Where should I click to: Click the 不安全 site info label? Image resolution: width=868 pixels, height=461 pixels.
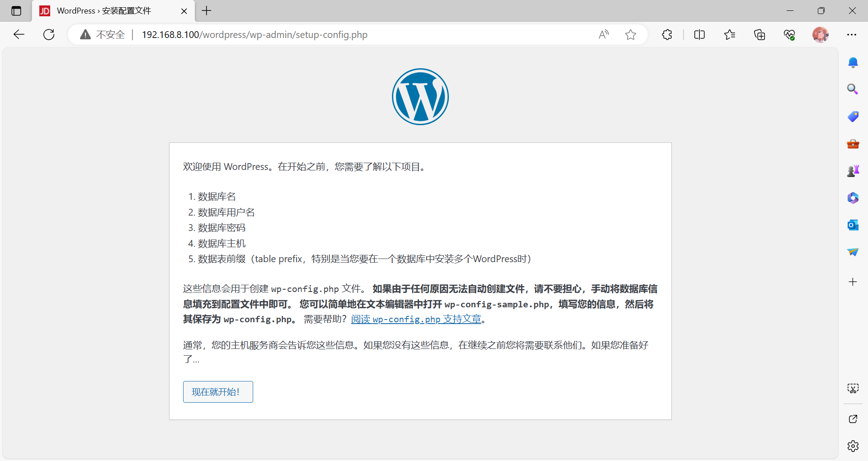coord(110,34)
